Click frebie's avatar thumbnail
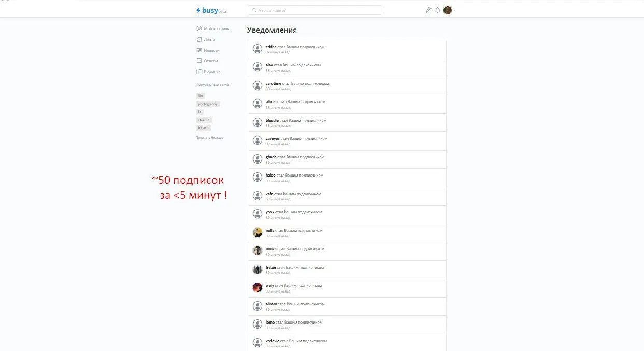 257,269
